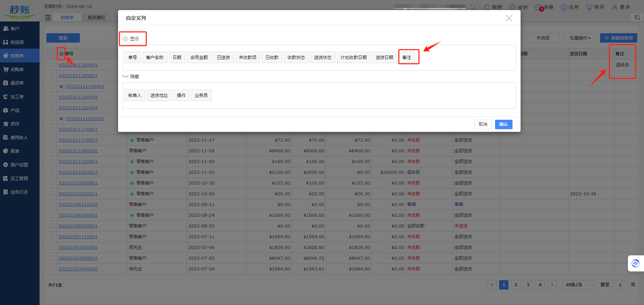
Task: Open order link XS202308230001
Action: click(x=78, y=226)
